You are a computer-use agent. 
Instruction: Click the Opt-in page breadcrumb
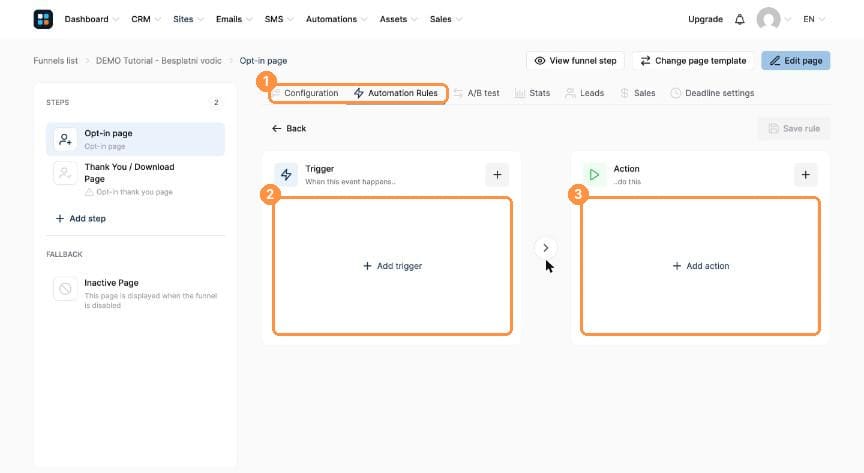point(263,61)
